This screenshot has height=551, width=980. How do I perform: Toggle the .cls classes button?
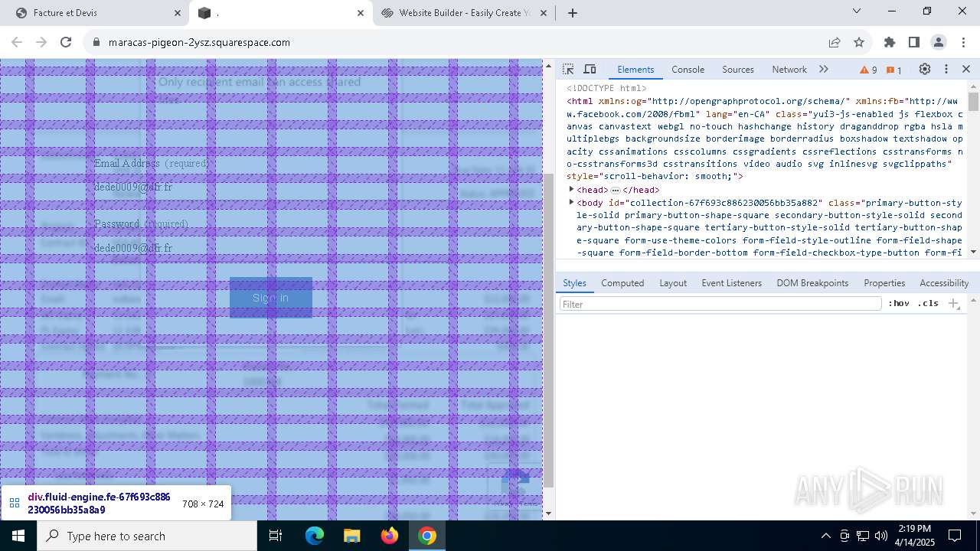[x=928, y=304]
